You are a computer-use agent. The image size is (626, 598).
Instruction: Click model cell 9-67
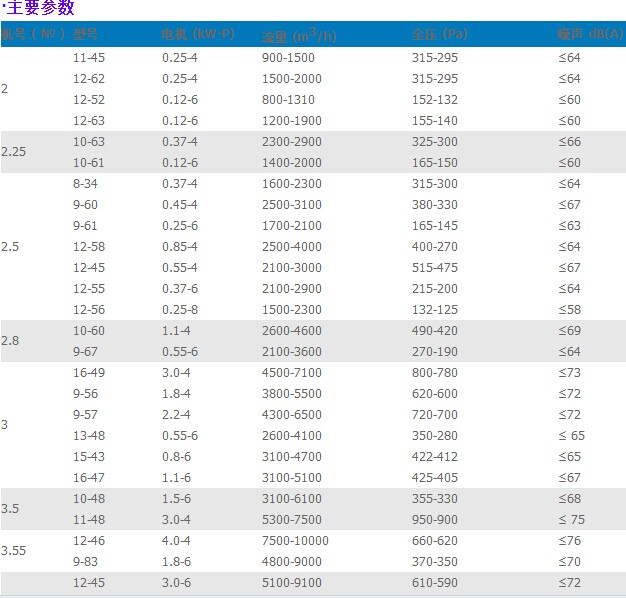point(85,352)
